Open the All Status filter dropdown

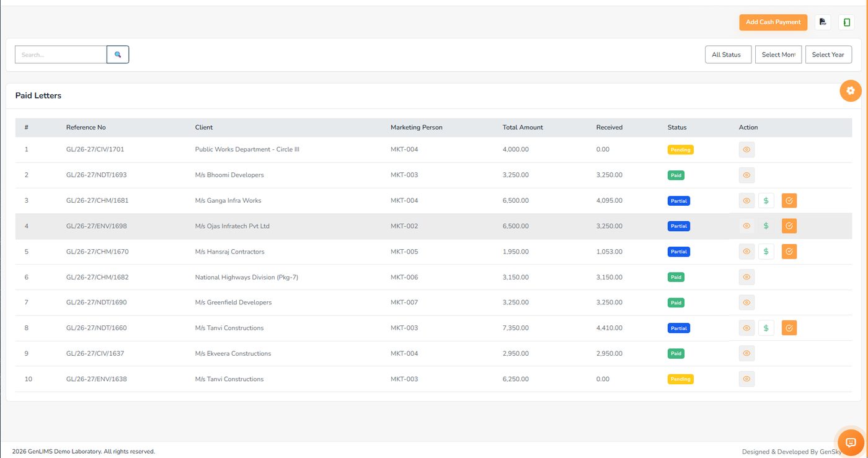728,55
